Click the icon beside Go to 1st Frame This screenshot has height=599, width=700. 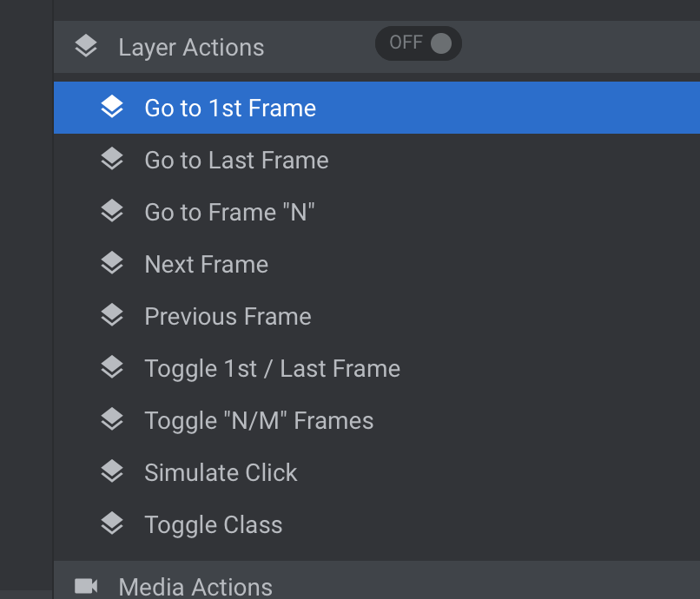(112, 107)
